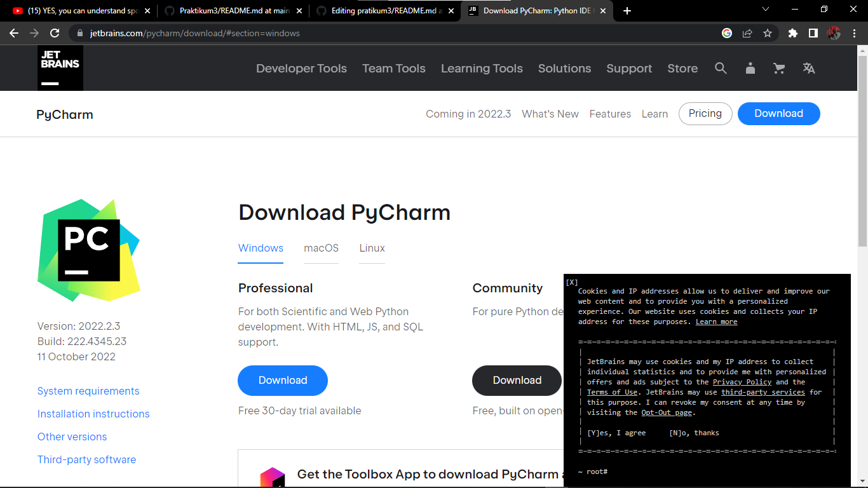Open the browser extensions puzzle icon
This screenshot has width=868, height=488.
point(792,32)
